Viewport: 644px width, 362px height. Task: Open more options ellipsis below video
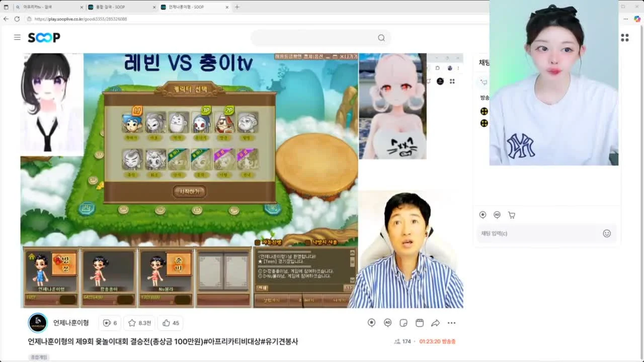tap(452, 323)
